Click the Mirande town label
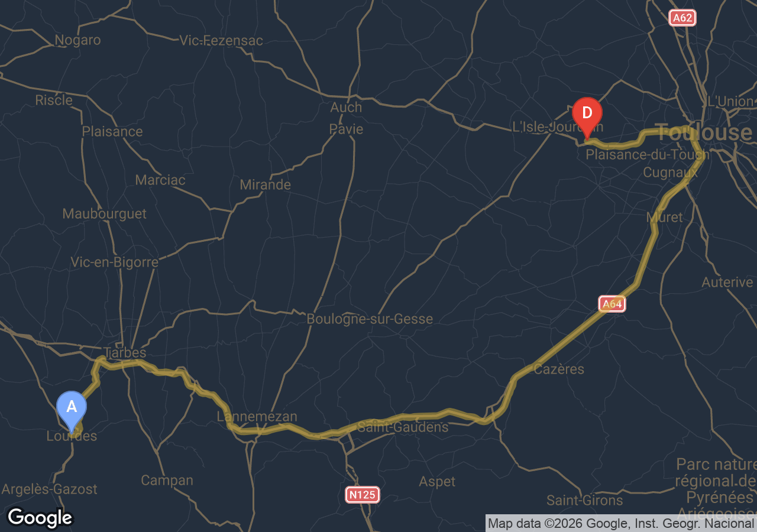Screen dimensions: 757x532 [266, 185]
